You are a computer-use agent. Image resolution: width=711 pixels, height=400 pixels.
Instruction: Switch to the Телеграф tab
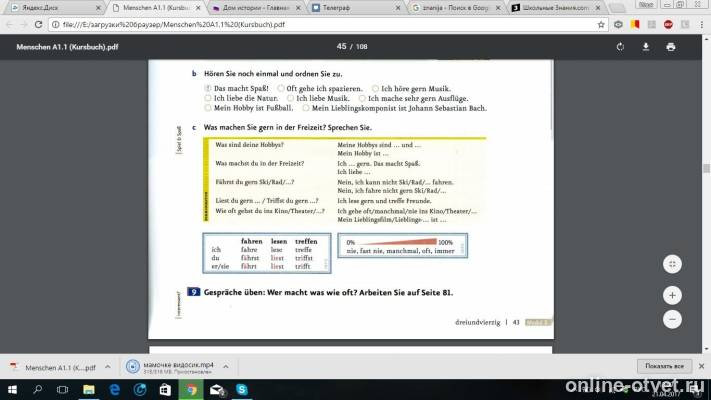coord(356,8)
